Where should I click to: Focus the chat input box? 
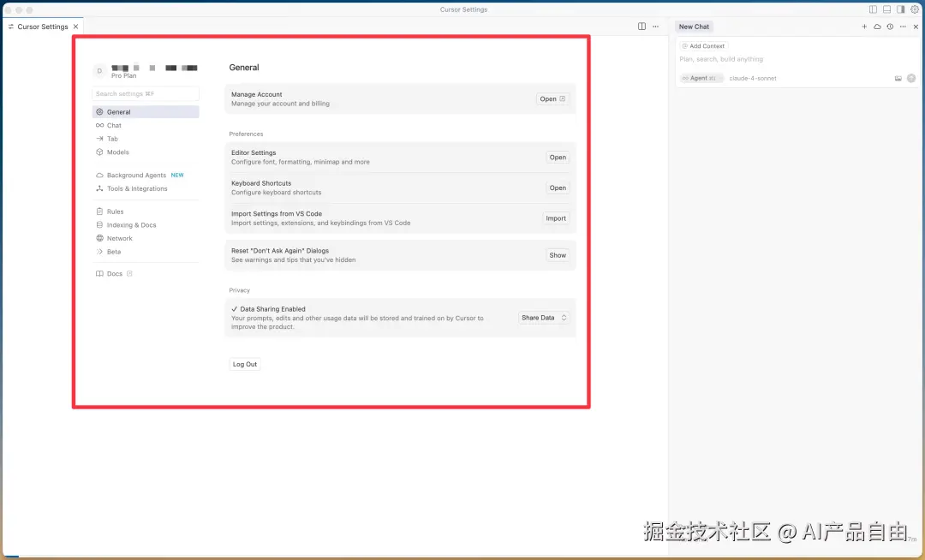click(x=797, y=59)
